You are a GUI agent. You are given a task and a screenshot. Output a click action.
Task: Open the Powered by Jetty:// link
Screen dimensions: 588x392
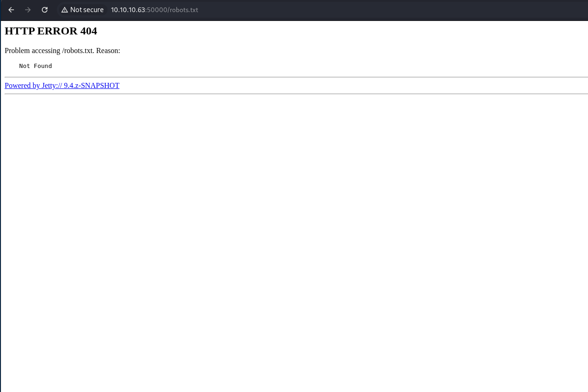pos(33,86)
